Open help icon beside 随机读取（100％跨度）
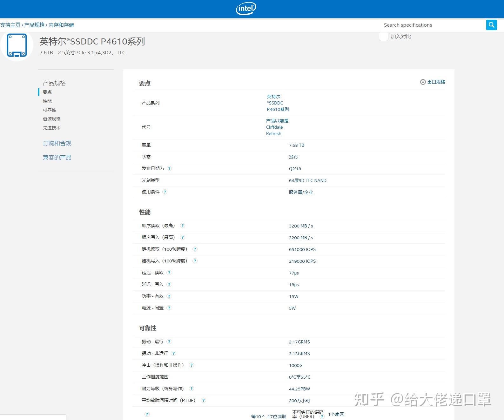The height and width of the screenshot is (420, 504). point(195,249)
